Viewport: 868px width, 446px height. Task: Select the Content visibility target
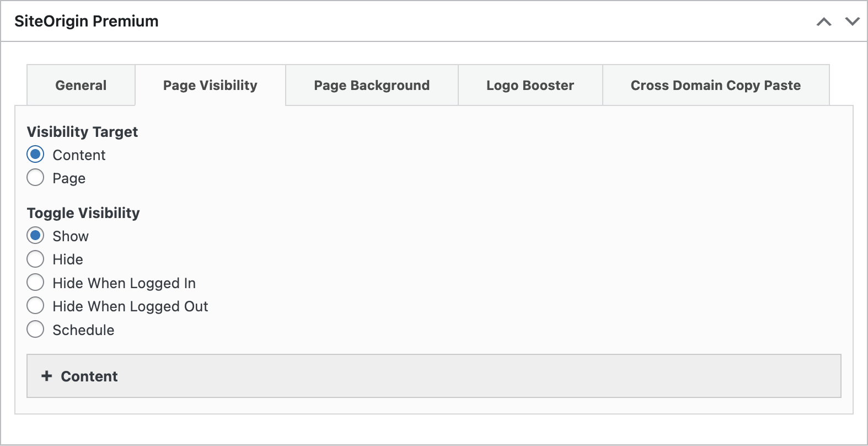click(x=35, y=155)
